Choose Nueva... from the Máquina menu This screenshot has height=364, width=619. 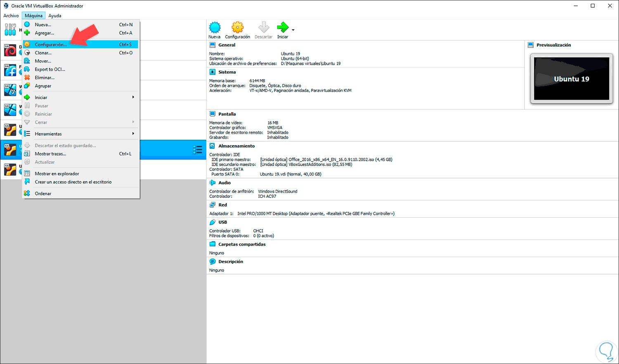coord(81,25)
